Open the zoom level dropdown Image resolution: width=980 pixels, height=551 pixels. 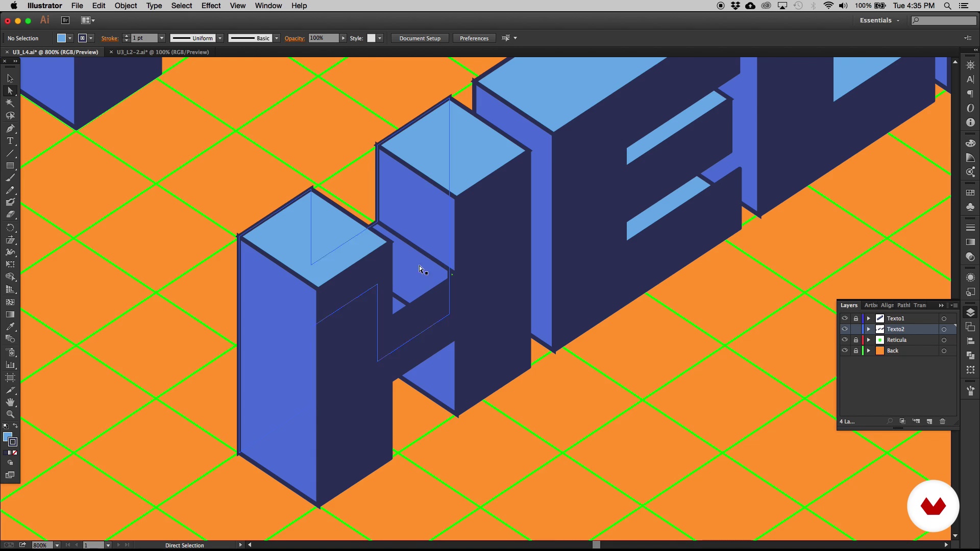57,545
